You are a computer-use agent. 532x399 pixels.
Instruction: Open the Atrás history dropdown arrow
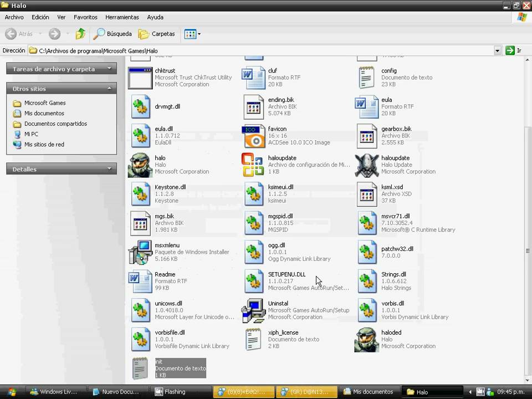40,34
